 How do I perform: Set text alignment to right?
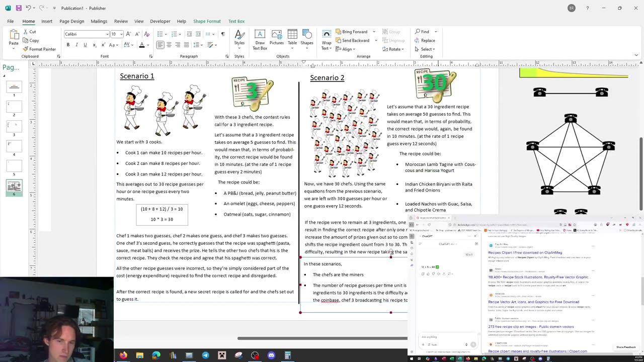point(178,45)
